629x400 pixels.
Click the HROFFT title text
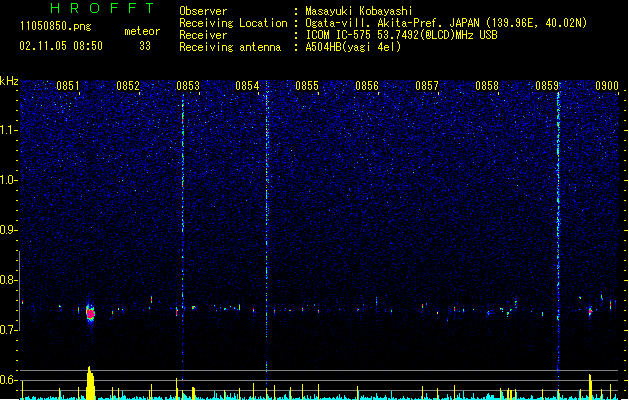[x=103, y=8]
